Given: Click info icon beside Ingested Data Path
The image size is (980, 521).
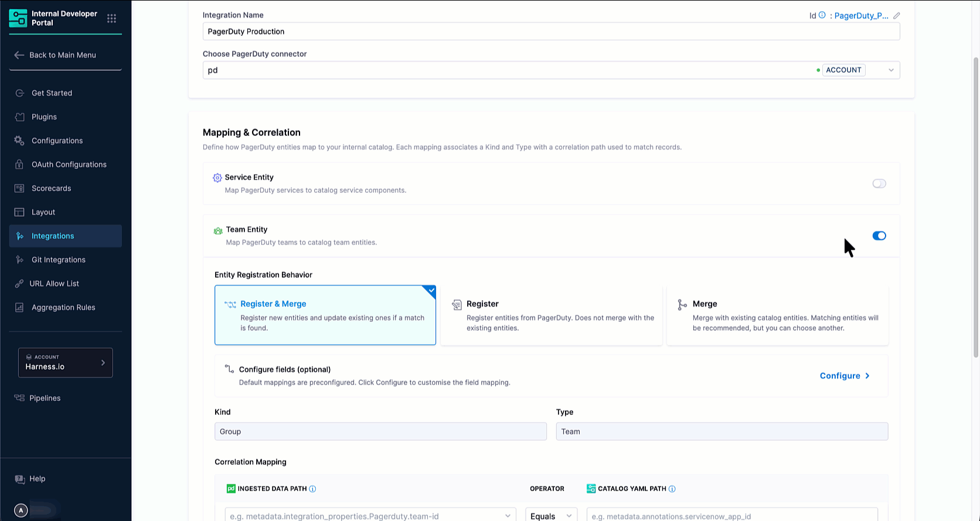Looking at the screenshot, I should (312, 489).
